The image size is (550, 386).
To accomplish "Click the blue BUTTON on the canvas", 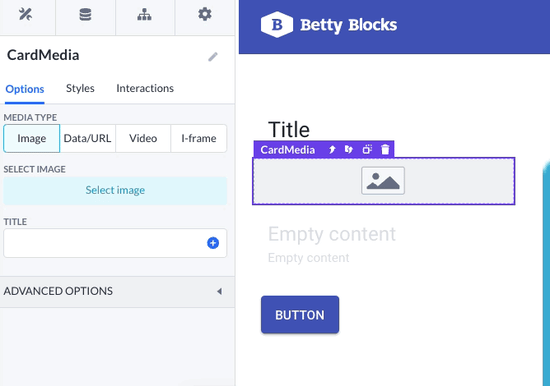I will click(300, 315).
